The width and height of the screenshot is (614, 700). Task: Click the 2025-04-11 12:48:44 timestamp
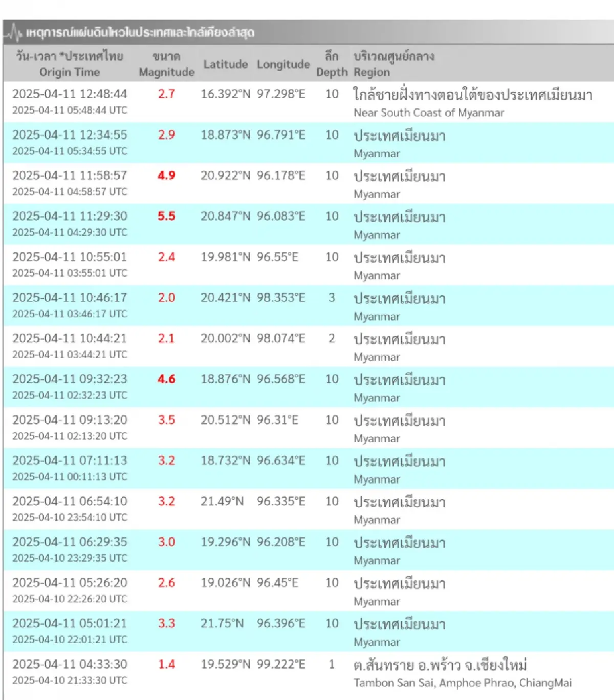pos(70,94)
